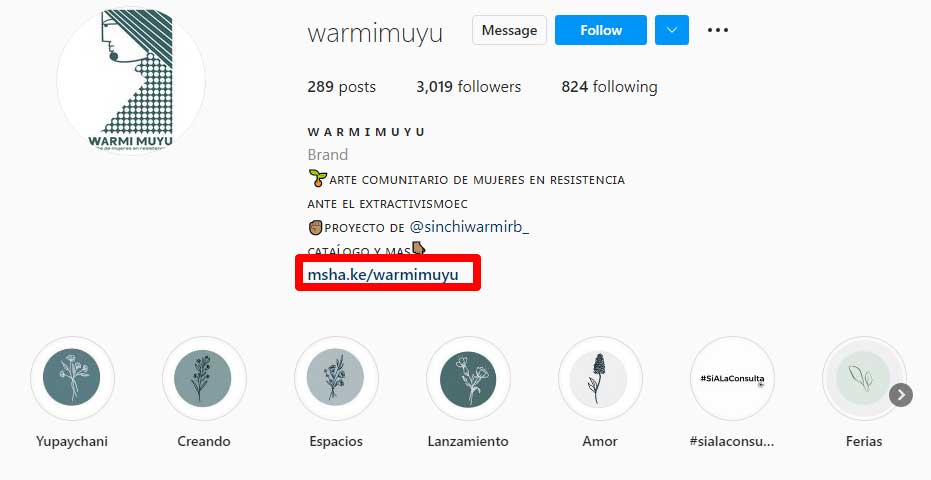Open the warmimuyu profile picture
This screenshot has height=480, width=931.
pyautogui.click(x=131, y=81)
